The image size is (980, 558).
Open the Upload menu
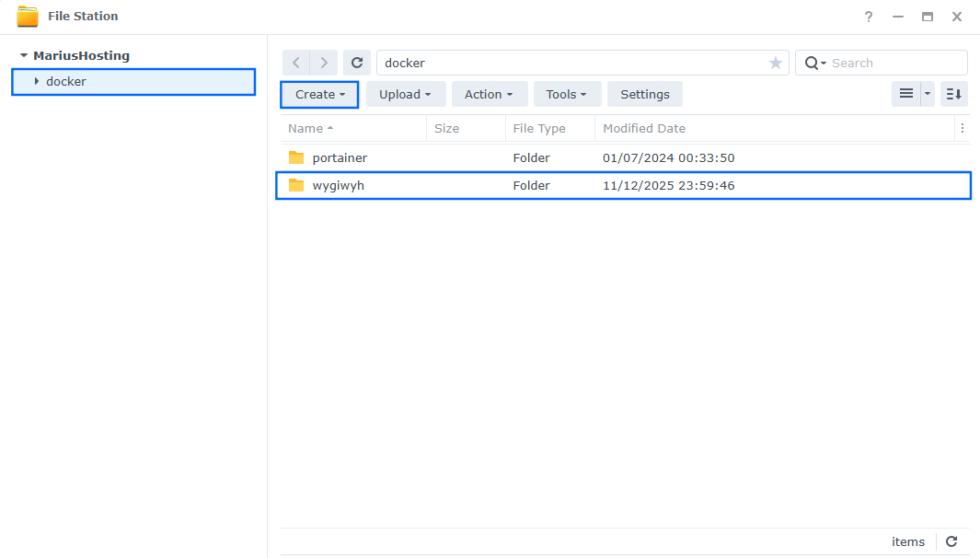tap(406, 94)
